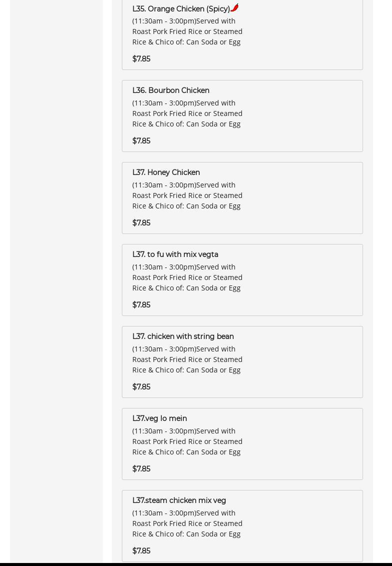Image resolution: width=392 pixels, height=566 pixels.
Task: Click the description under Orange Chicken (Spicy)
Action: click(x=187, y=31)
